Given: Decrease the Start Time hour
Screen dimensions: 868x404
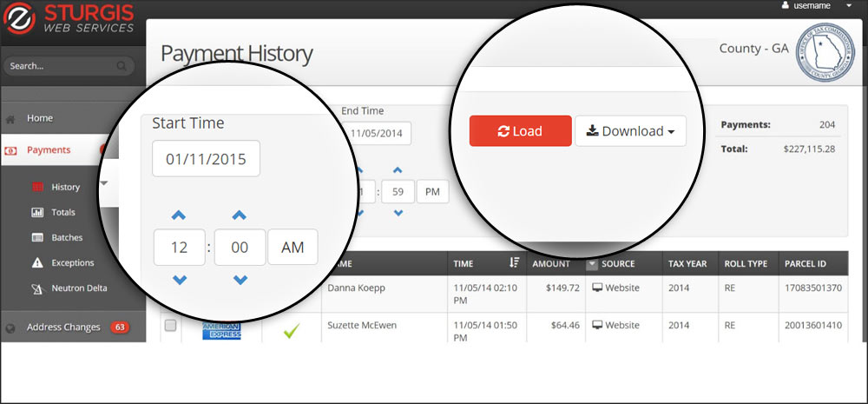Looking at the screenshot, I should point(179,281).
